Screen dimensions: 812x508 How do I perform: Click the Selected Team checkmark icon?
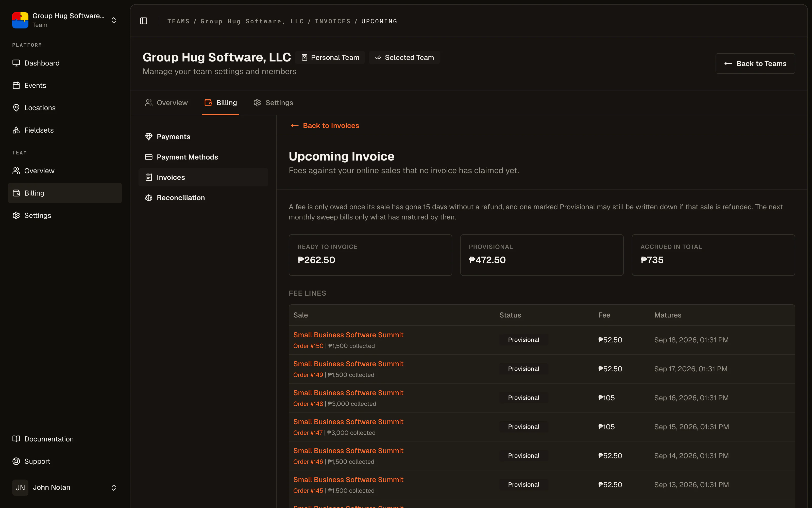[x=378, y=57]
